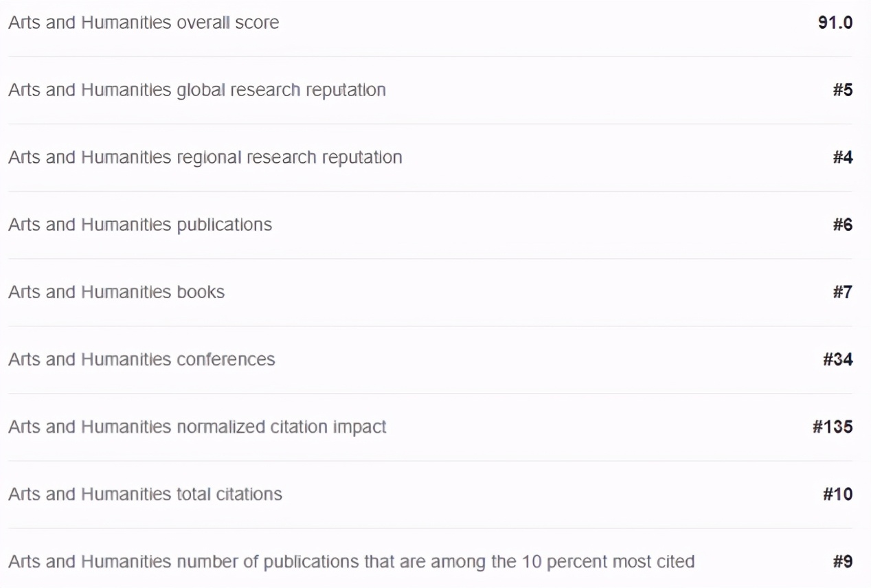Image resolution: width=871 pixels, height=588 pixels.
Task: Click the 'Arts and Humanities conferences' label
Action: pyautogui.click(x=142, y=359)
